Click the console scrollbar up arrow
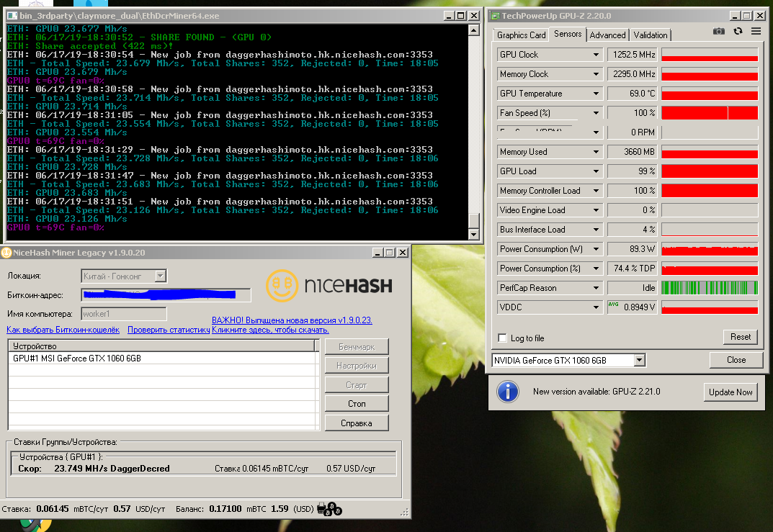Screen dimensions: 773x532 point(474,30)
